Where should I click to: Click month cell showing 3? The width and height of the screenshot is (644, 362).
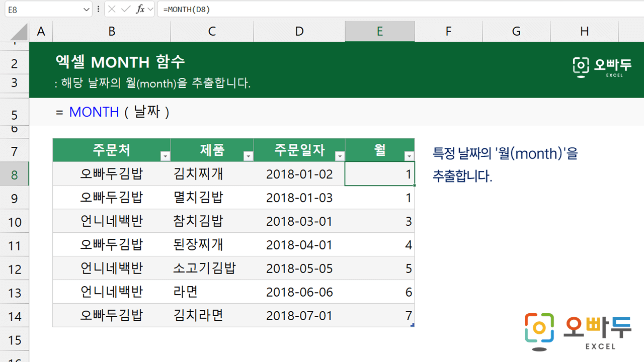point(380,221)
